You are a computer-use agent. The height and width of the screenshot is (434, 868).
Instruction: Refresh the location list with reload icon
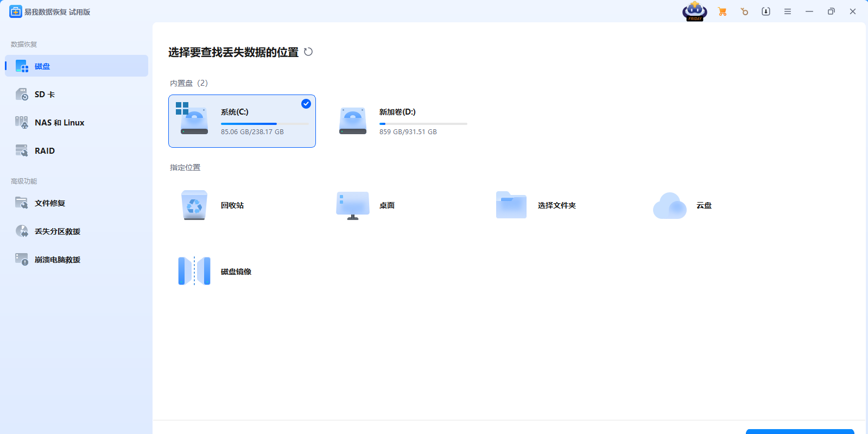click(x=308, y=52)
